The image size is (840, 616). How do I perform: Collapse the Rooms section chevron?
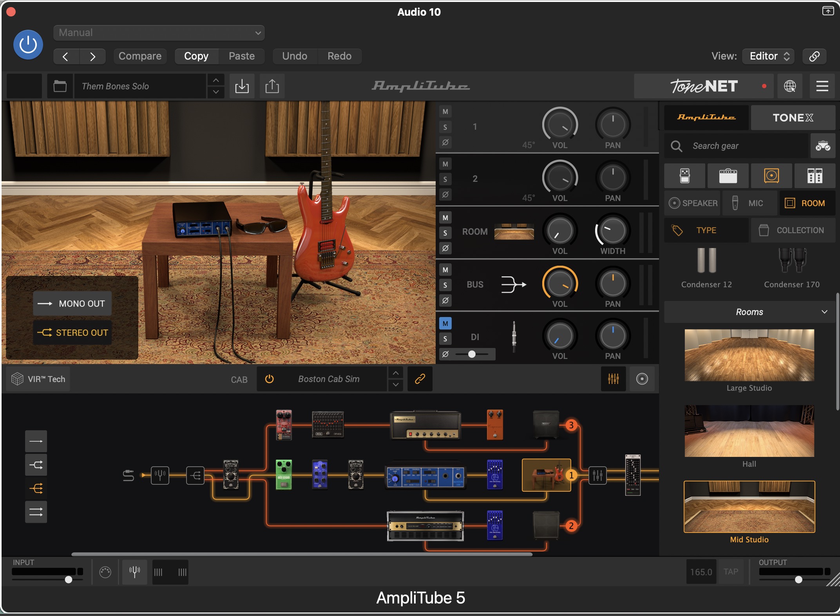[x=824, y=312]
